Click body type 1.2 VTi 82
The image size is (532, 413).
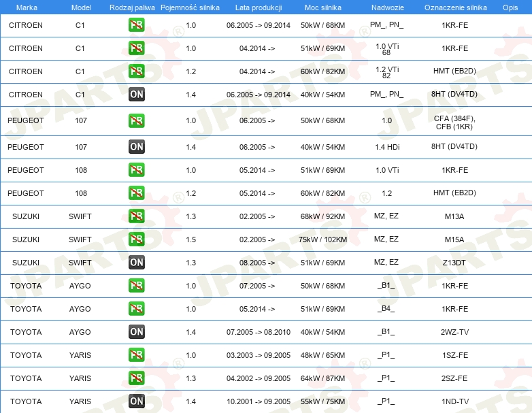(387, 72)
